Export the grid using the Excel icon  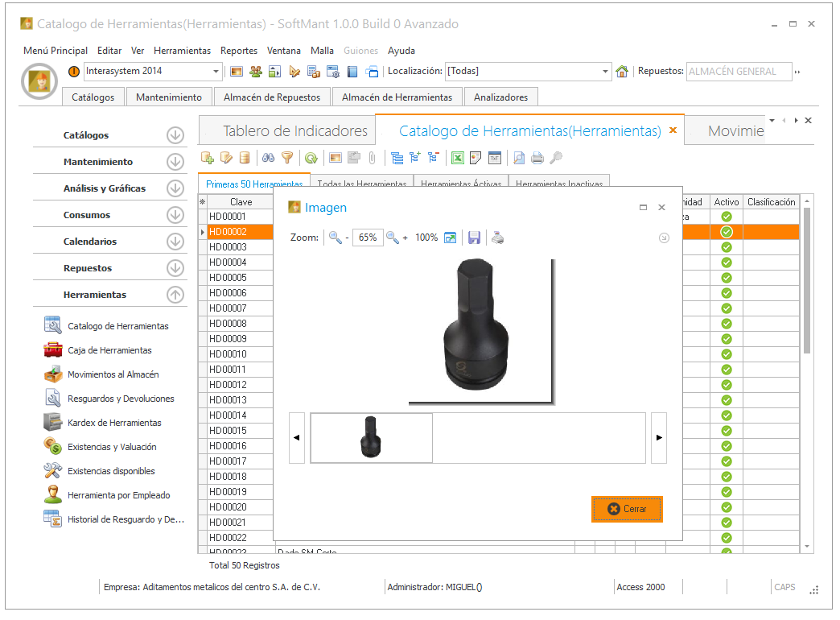457,158
